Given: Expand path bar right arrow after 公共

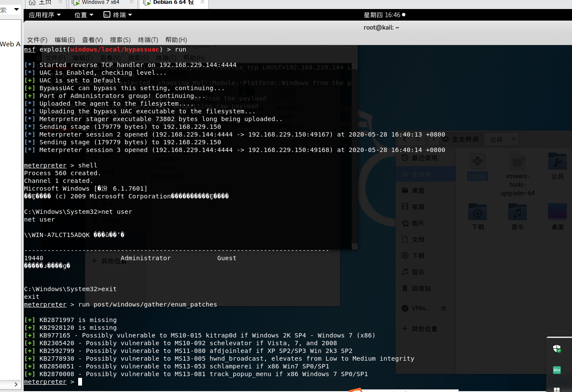Looking at the screenshot, I should coord(514,140).
